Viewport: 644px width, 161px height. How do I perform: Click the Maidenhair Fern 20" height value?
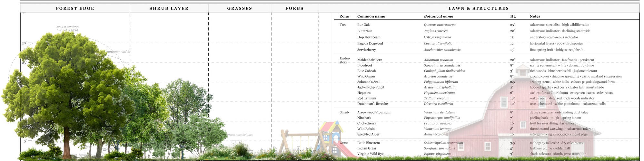click(513, 60)
